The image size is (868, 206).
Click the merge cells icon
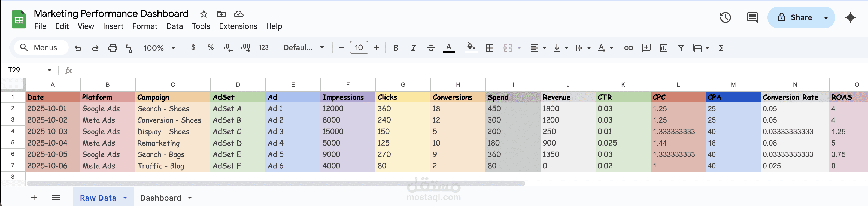point(508,48)
